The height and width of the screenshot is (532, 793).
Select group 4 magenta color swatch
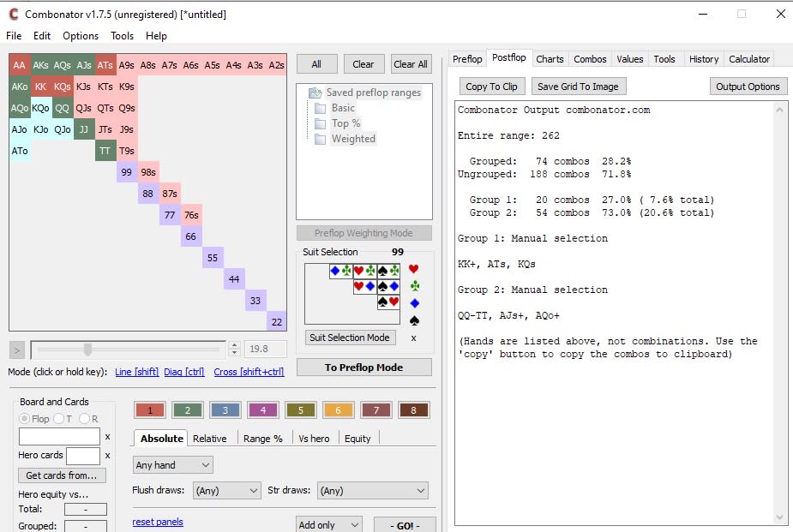263,410
